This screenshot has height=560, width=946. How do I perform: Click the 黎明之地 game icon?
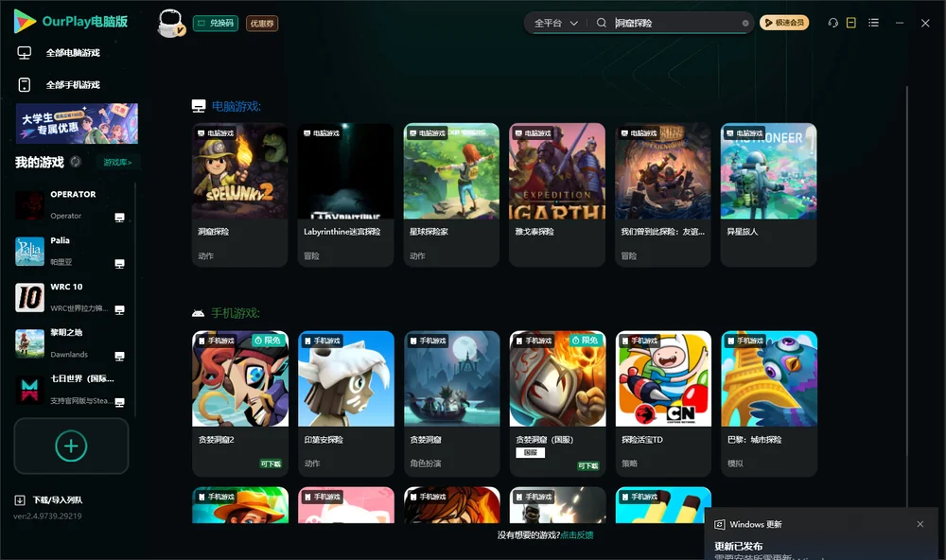point(29,343)
